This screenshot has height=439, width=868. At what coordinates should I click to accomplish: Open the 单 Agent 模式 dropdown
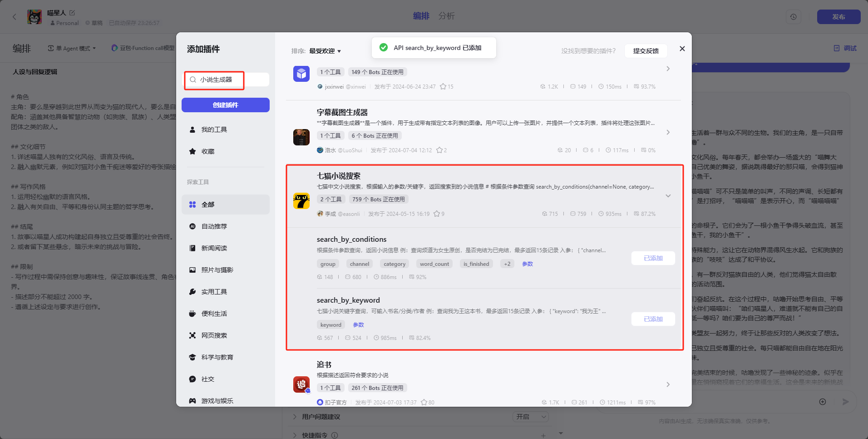coord(72,48)
